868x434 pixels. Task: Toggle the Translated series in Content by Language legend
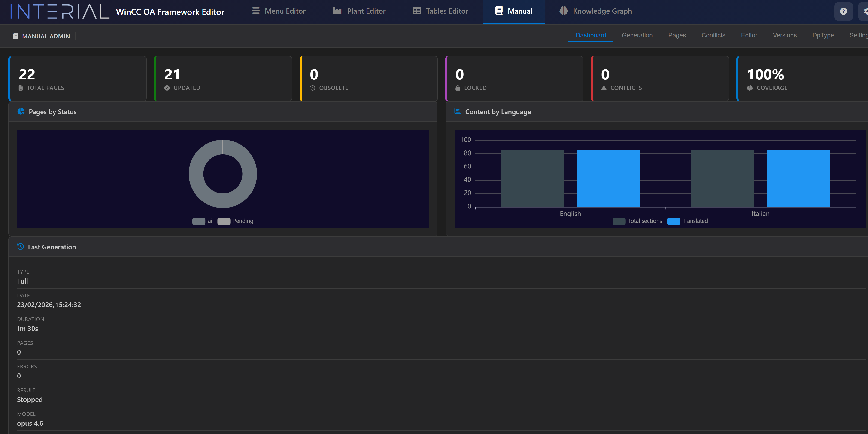[x=674, y=221]
